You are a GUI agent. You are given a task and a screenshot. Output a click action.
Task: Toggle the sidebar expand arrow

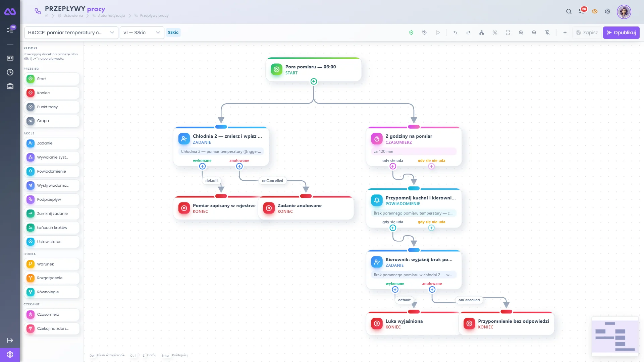tap(10, 340)
